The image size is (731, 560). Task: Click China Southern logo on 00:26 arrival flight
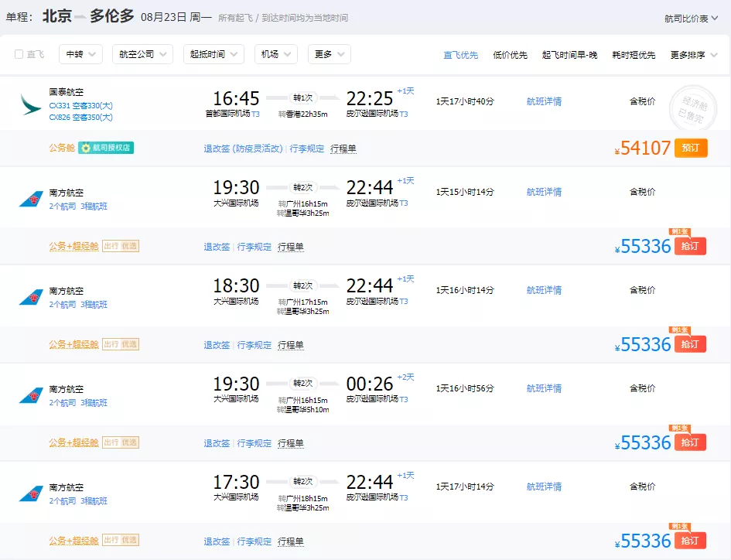pyautogui.click(x=31, y=395)
